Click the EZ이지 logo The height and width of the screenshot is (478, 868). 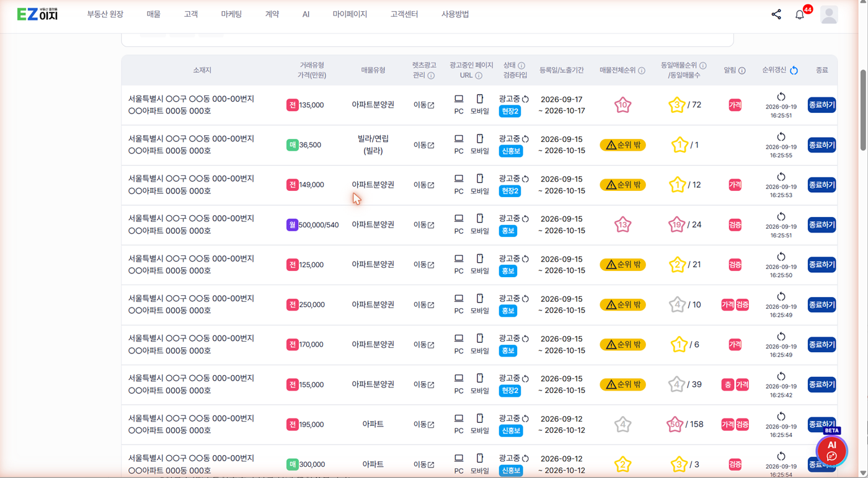pyautogui.click(x=37, y=14)
